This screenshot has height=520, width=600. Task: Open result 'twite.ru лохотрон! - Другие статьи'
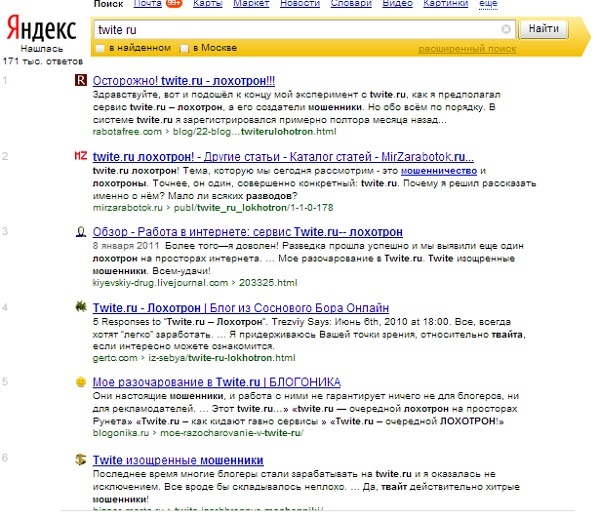pos(283,156)
